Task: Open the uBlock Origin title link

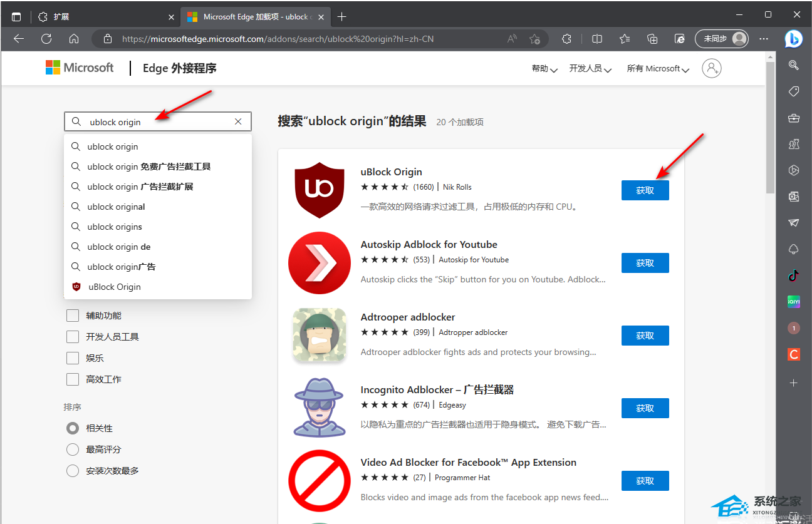Action: (x=392, y=172)
